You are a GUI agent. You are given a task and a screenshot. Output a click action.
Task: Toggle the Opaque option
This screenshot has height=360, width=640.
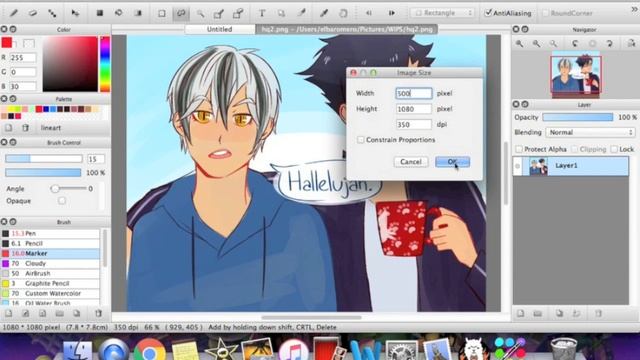tap(62, 201)
